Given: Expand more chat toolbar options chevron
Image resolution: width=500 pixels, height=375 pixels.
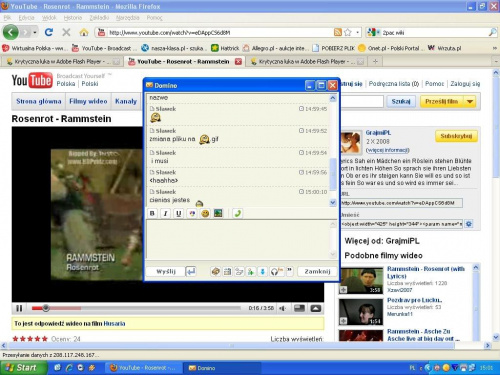Looking at the screenshot, I should (290, 271).
